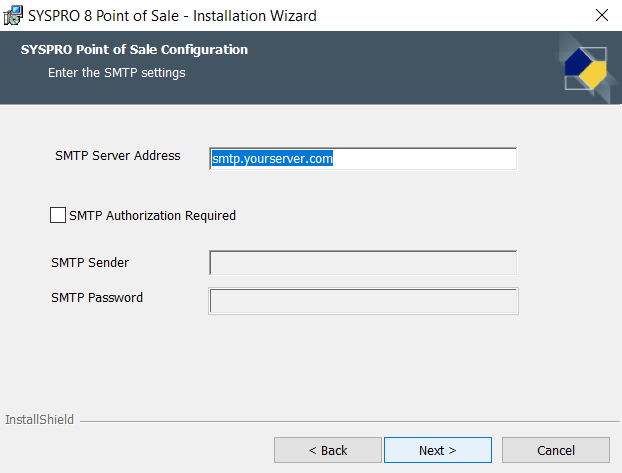
Task: Click the empty space right of the server address text
Action: click(430, 158)
